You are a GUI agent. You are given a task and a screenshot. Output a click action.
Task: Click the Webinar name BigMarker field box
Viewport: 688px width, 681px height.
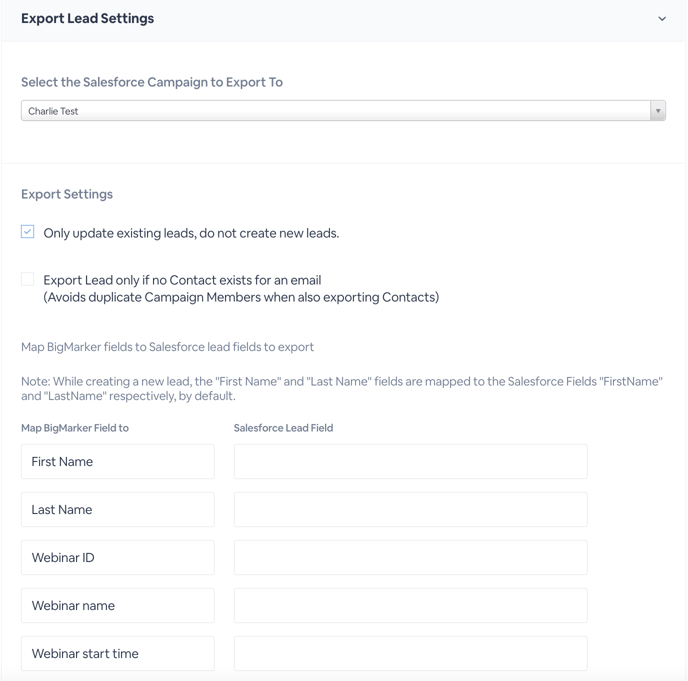[118, 606]
